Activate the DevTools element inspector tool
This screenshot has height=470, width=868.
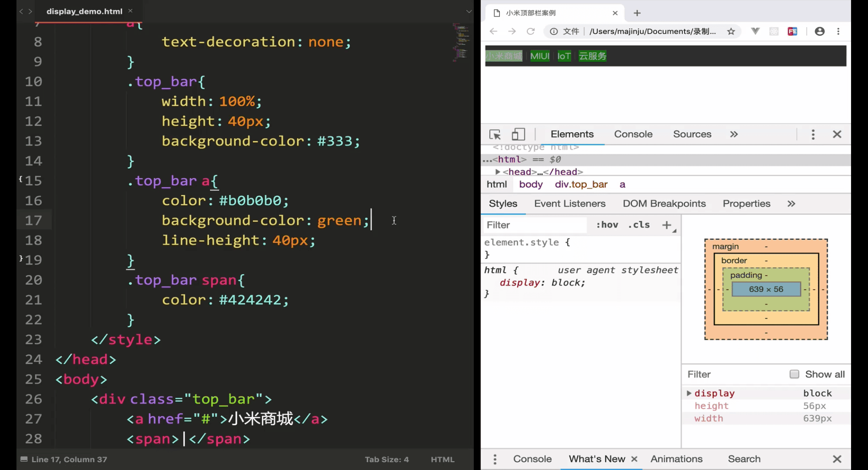pyautogui.click(x=495, y=135)
